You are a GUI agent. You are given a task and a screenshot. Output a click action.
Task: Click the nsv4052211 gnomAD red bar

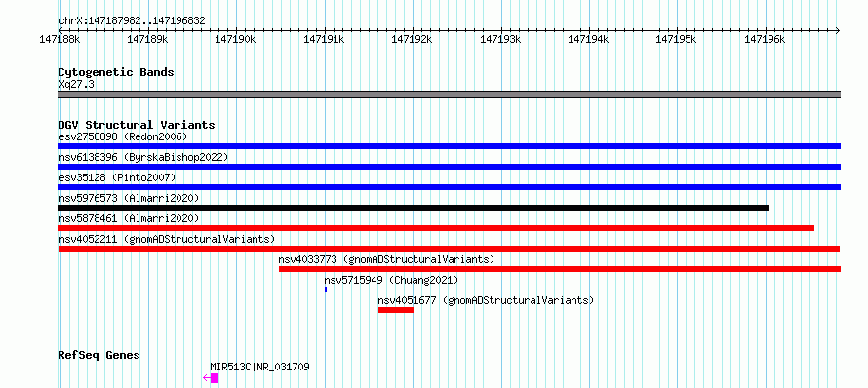tap(449, 249)
